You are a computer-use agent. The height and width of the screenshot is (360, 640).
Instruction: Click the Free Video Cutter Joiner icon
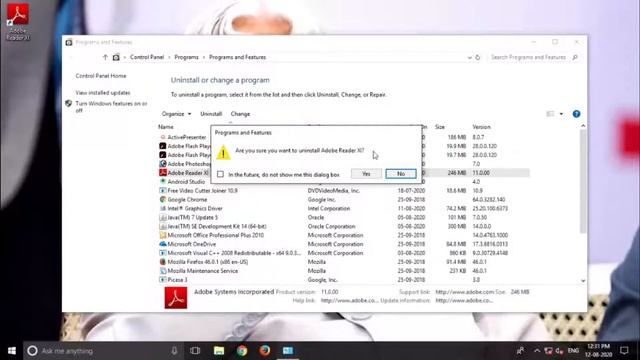(163, 191)
